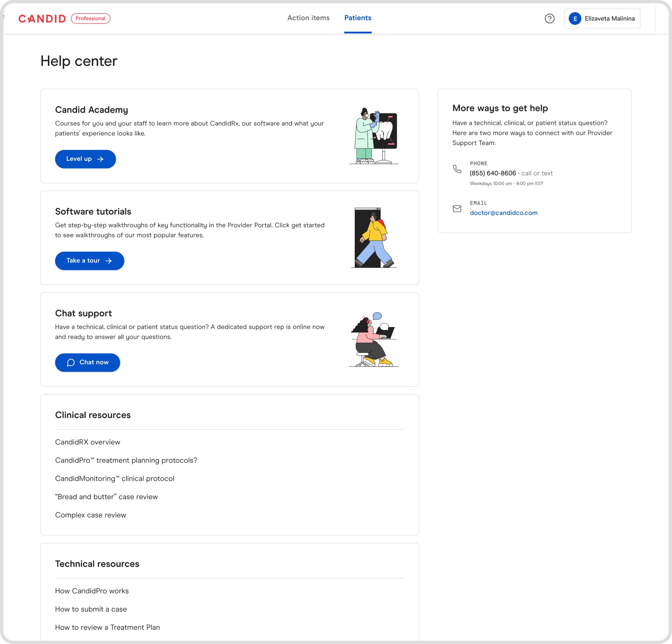Open CandidPro treatment planning protocols link
This screenshot has height=644, width=672.
126,460
